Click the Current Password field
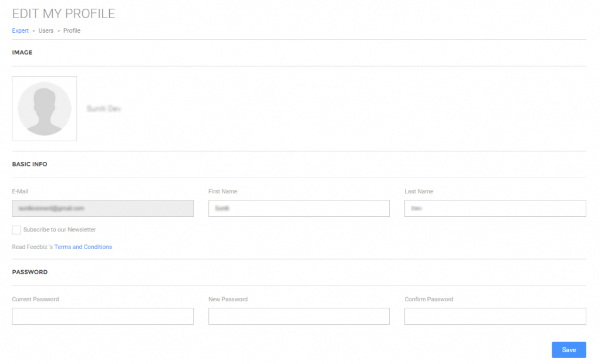This screenshot has width=601, height=364. (102, 316)
